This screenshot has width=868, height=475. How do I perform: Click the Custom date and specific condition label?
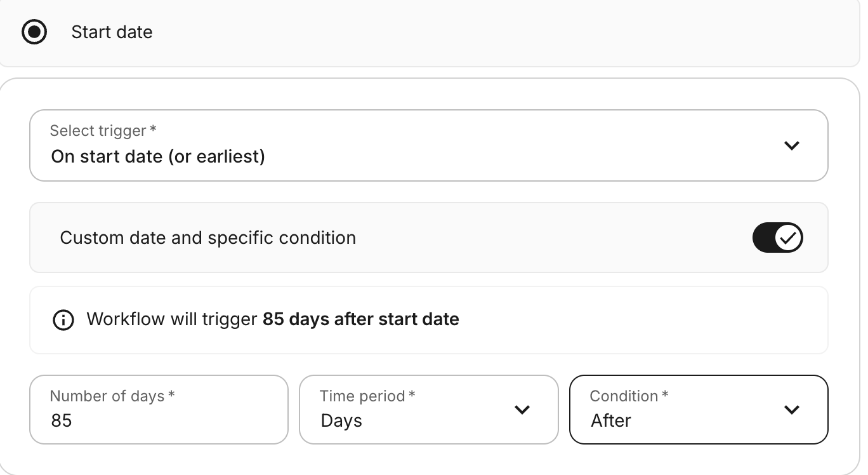pyautogui.click(x=207, y=237)
